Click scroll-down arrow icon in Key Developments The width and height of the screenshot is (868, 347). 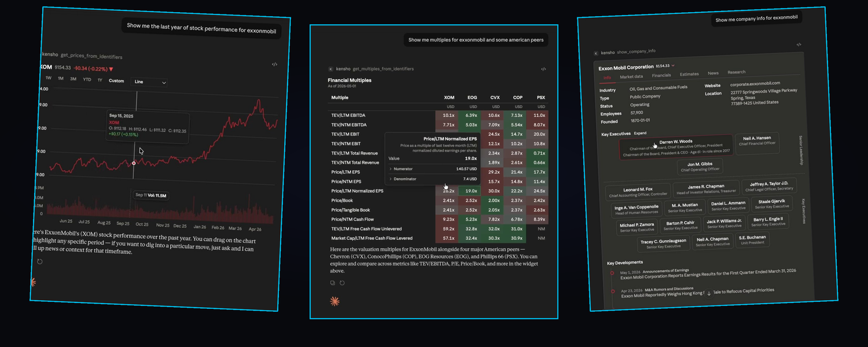(x=709, y=294)
